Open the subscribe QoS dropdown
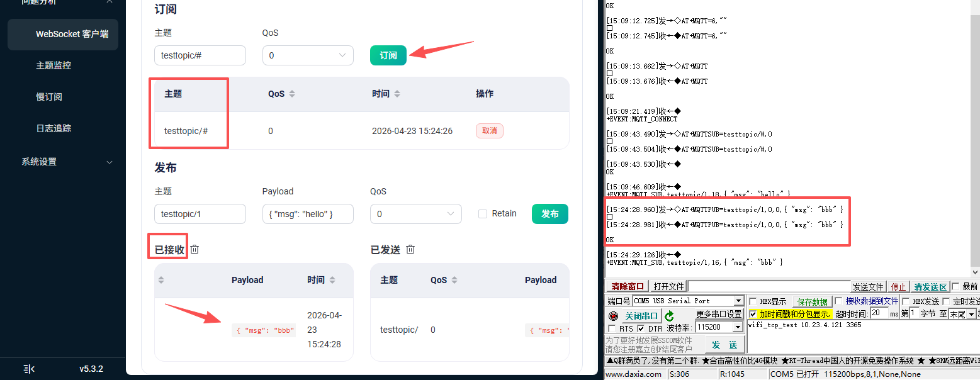This screenshot has height=380, width=980. 308,55
